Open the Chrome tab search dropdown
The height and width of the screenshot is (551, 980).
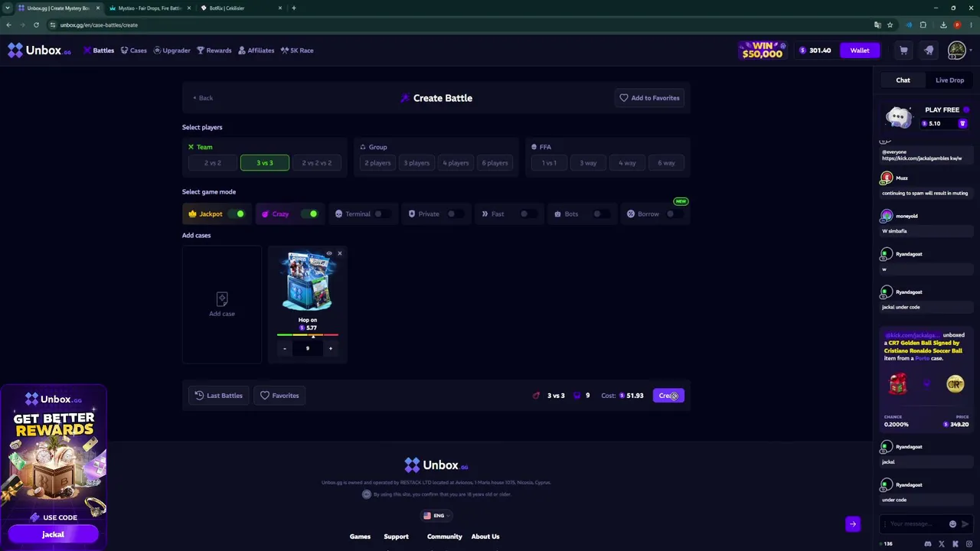tap(8, 8)
